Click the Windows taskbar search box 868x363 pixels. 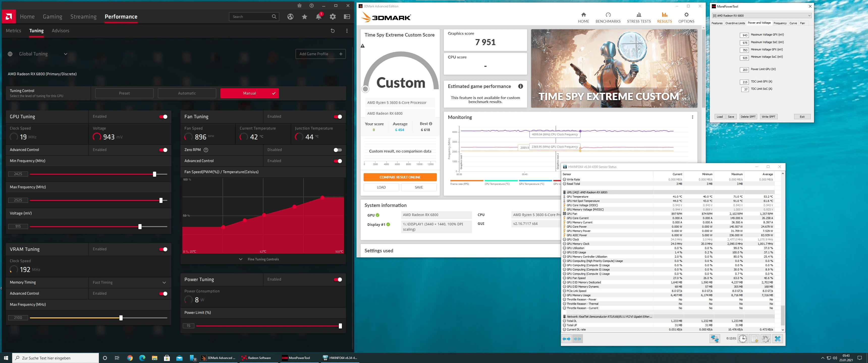coord(56,358)
